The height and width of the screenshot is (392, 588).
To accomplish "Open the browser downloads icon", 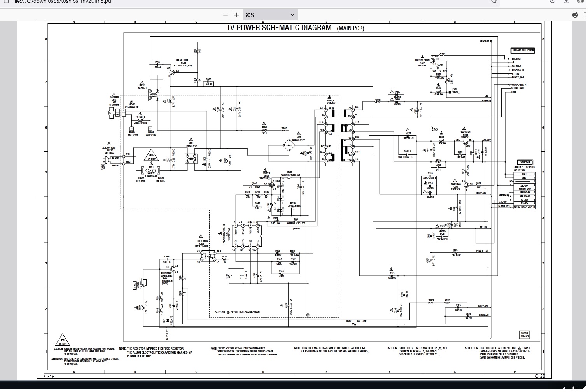I will (x=567, y=1).
